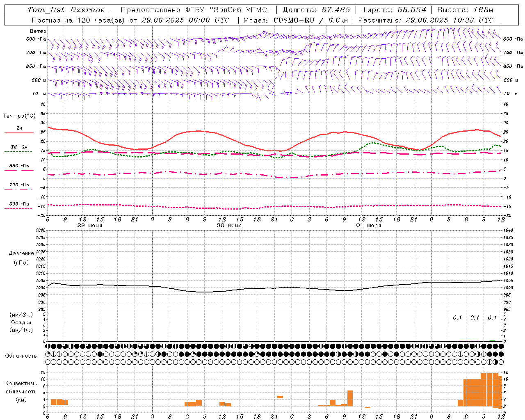This screenshot has width=525, height=420.
Task: Click the Модель COSMO-RU / 6.6км label
Action: point(295,20)
